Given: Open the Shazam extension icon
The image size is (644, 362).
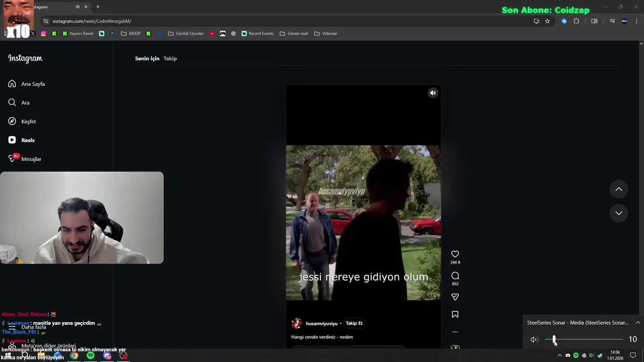Looking at the screenshot, I should pyautogui.click(x=564, y=21).
